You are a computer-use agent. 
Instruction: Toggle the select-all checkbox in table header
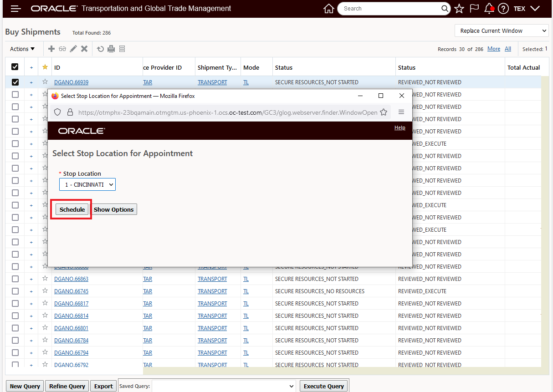(15, 67)
